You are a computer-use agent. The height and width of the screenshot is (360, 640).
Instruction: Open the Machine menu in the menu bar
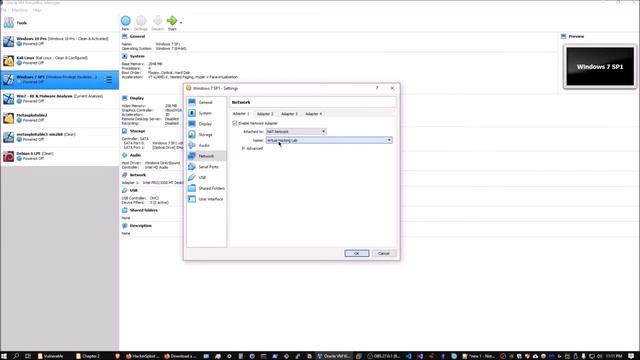tap(20, 10)
